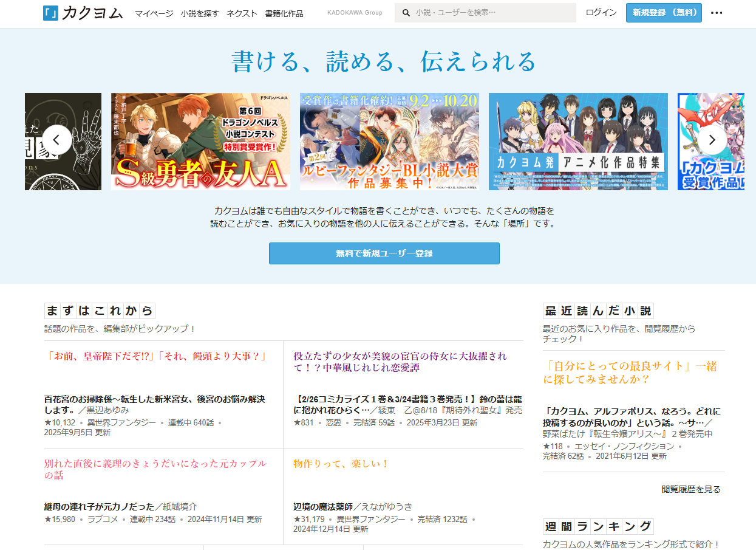This screenshot has width=756, height=550.
Task: Open the ルビーファンタジーBL小説大賞 banner
Action: click(x=389, y=142)
